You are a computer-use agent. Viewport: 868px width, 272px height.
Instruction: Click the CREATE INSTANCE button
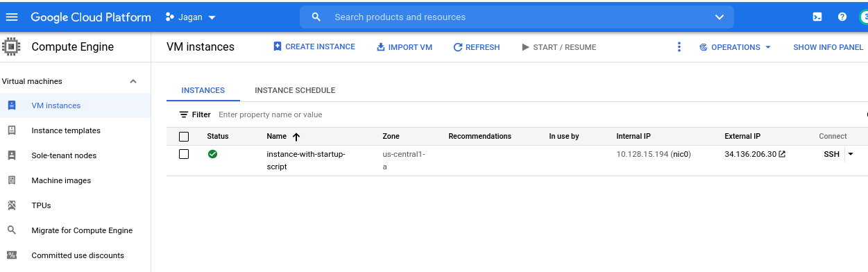tap(314, 46)
